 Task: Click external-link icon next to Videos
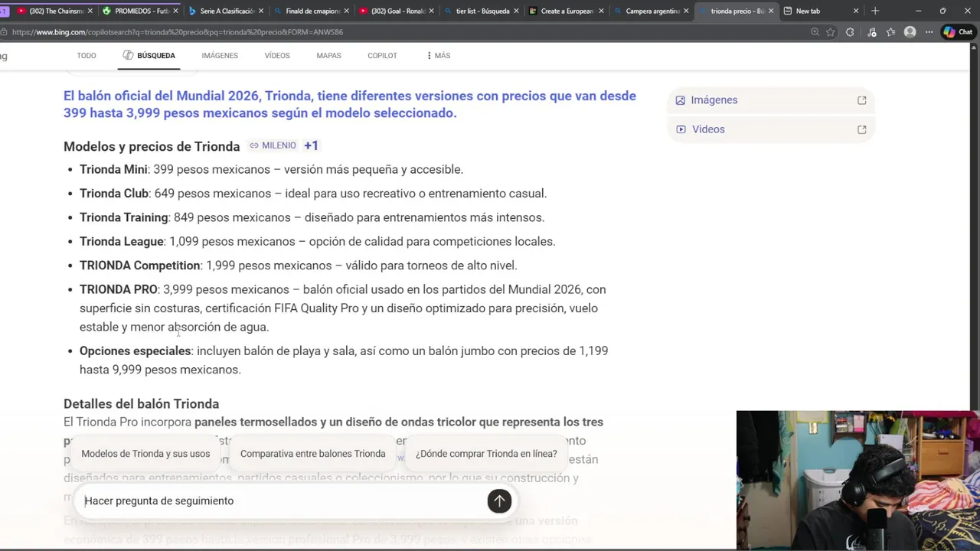tap(861, 129)
